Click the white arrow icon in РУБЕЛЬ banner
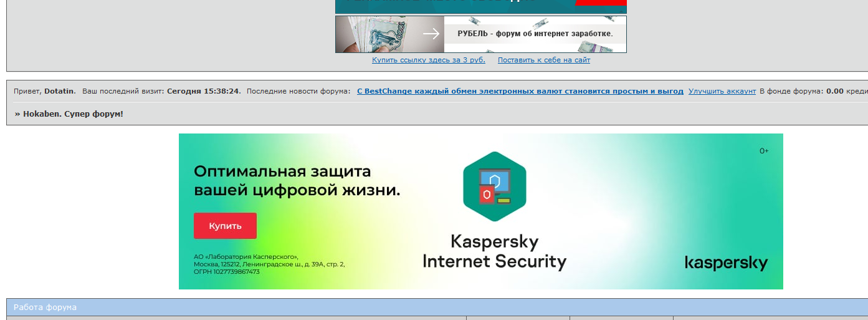Screen dimensions: 868x320 (431, 34)
